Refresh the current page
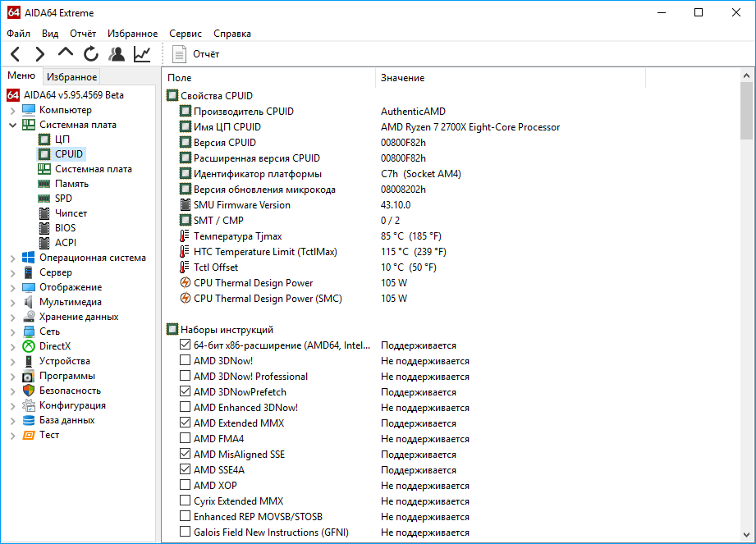The width and height of the screenshot is (756, 544). pos(90,54)
